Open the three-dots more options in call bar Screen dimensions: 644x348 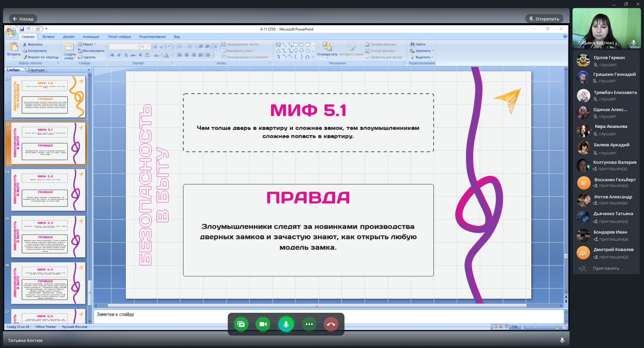coord(309,324)
